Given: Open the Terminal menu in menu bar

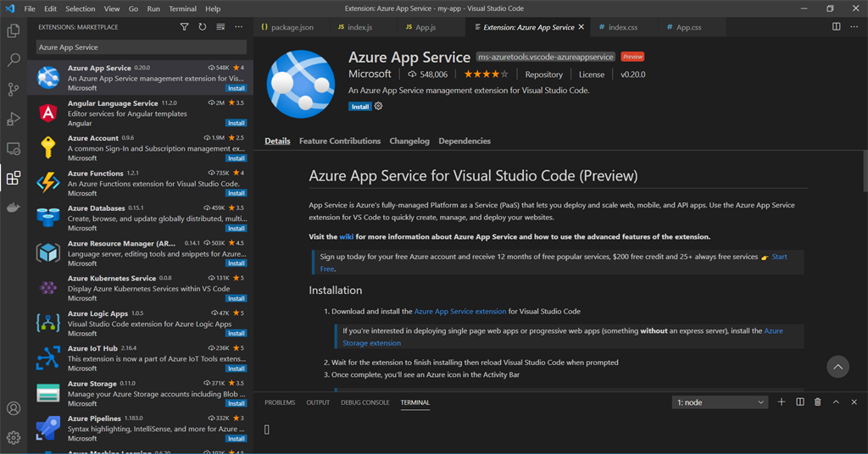Looking at the screenshot, I should (x=183, y=8).
